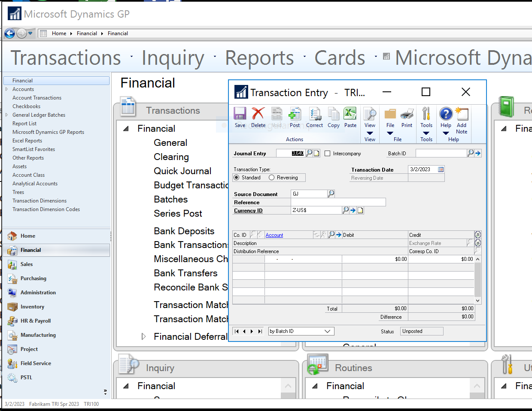The image size is (532, 411).
Task: Open the Inquiry menu
Action: [173, 58]
